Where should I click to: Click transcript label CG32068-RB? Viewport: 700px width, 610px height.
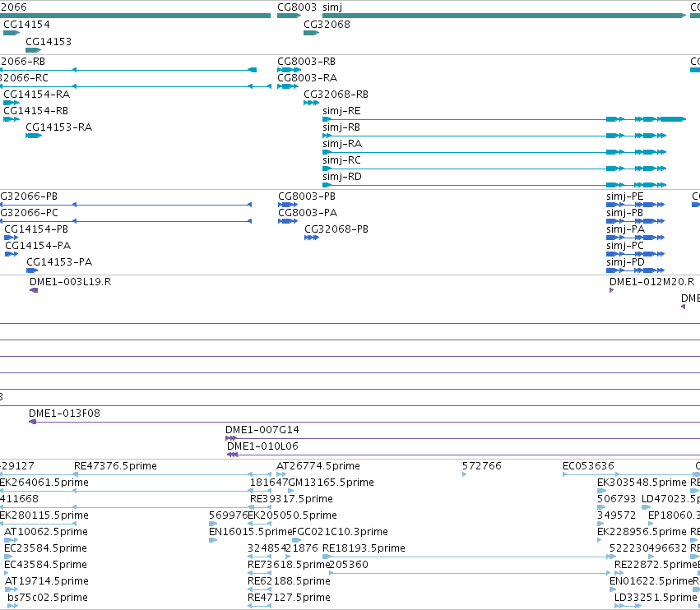[336, 95]
